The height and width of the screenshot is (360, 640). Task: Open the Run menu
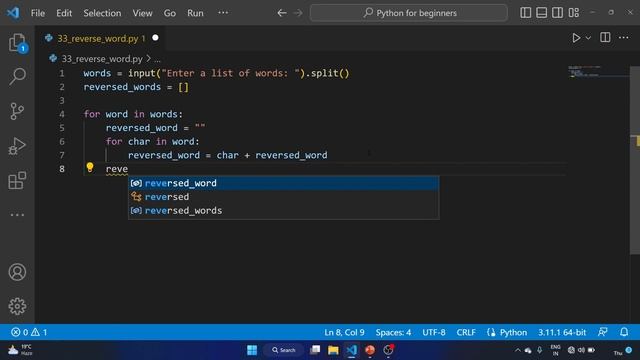[x=195, y=13]
